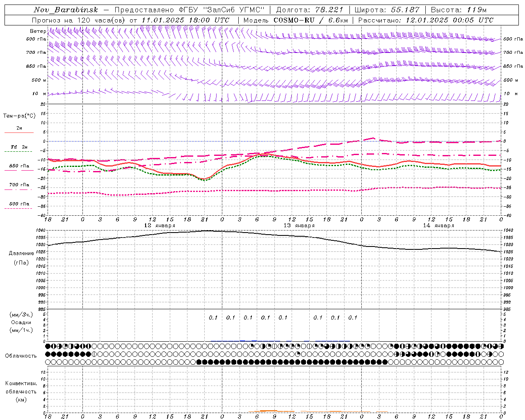Click the last 0.1 precipitation value
Screen dimensions: 525x420
tap(353, 317)
